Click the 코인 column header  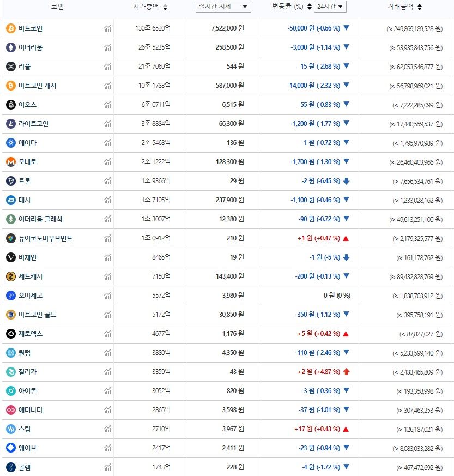click(57, 7)
